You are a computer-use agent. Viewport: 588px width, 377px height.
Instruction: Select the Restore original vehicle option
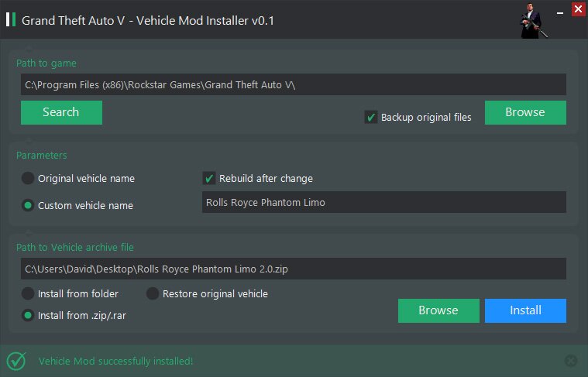coord(153,293)
